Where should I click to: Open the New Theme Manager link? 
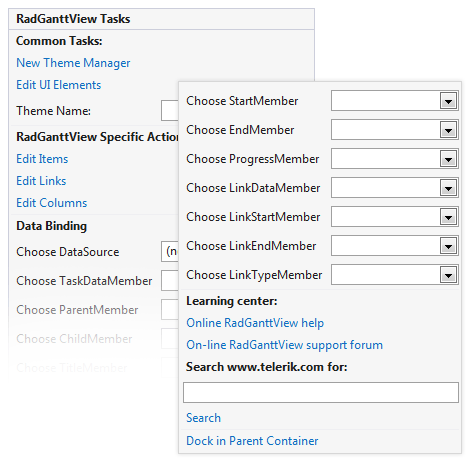coord(73,63)
